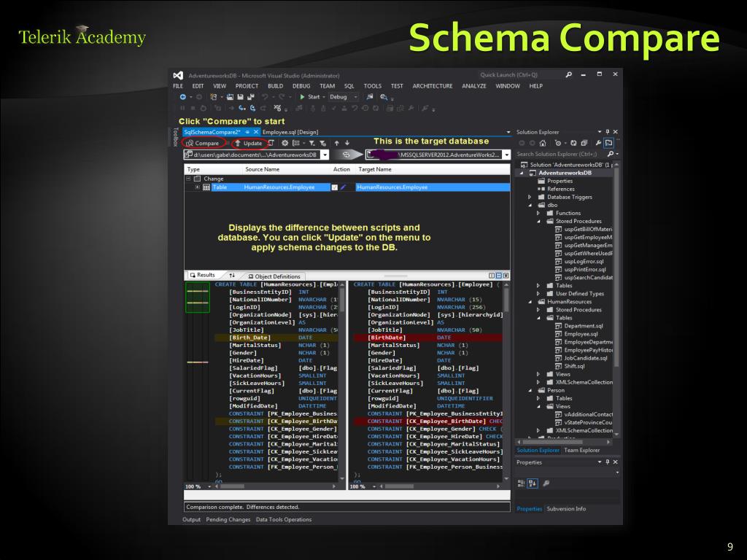Expand the Table HumanResources.Employee row
This screenshot has width=747, height=560.
[x=197, y=187]
